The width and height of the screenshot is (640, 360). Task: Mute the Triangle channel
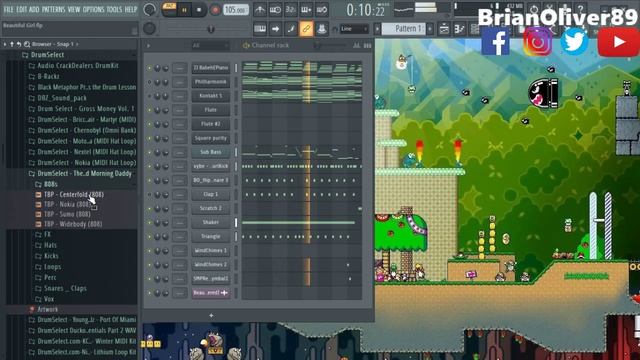pyautogui.click(x=149, y=237)
